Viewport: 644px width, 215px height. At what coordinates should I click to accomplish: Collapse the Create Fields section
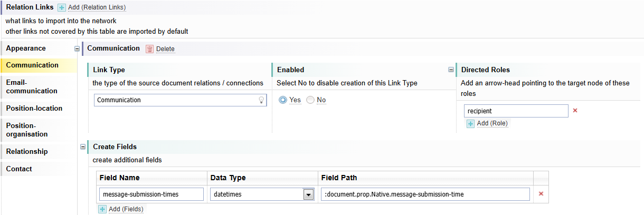(83, 146)
